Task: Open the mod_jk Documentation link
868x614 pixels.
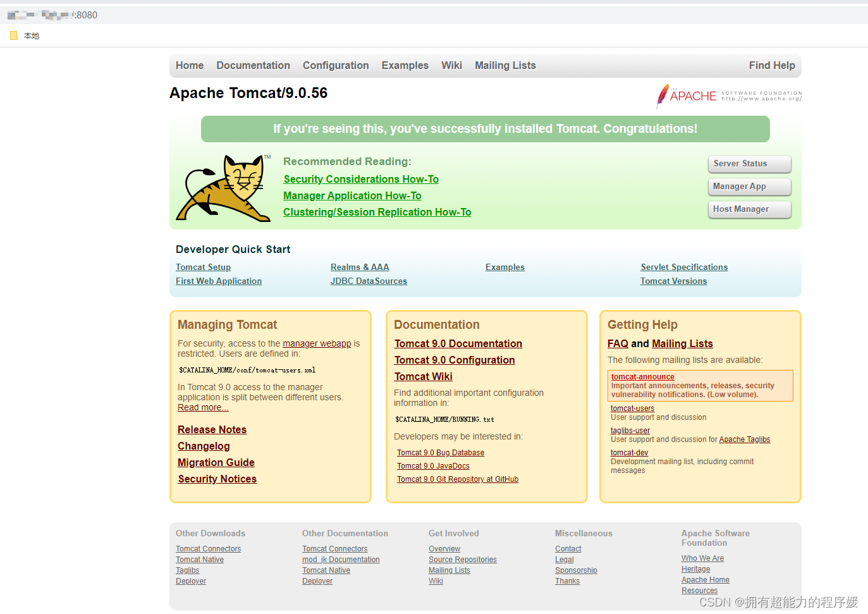Action: [341, 560]
